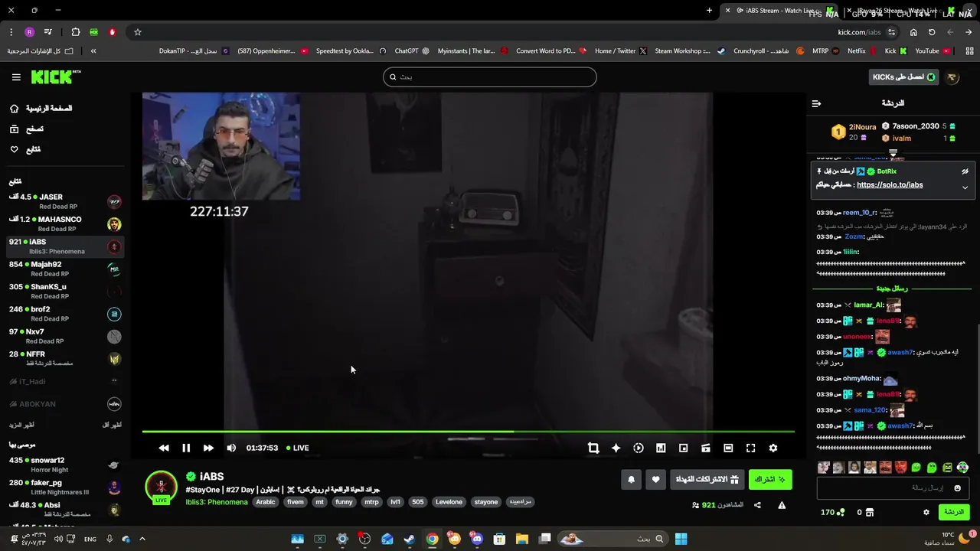The height and width of the screenshot is (551, 980).
Task: Open Steam from the Windows taskbar
Action: click(x=410, y=540)
